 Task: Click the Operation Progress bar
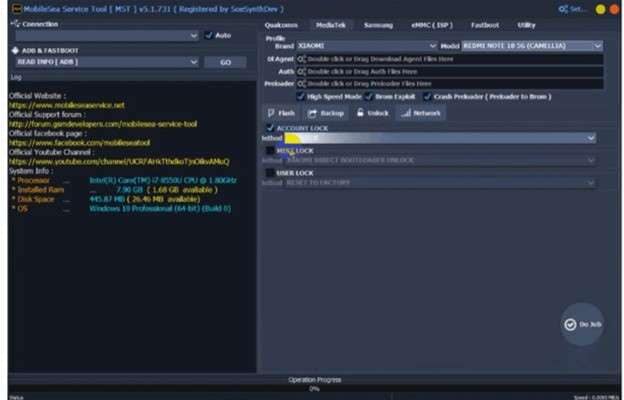[314, 389]
